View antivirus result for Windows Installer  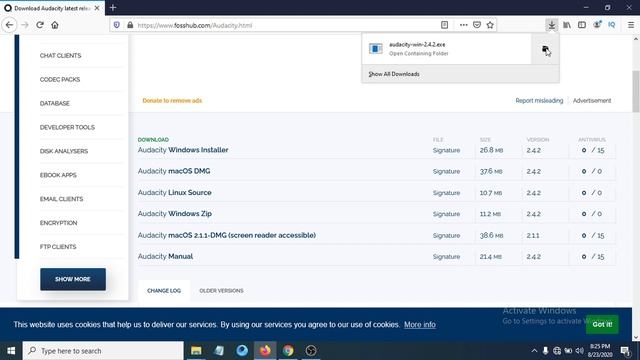[593, 150]
